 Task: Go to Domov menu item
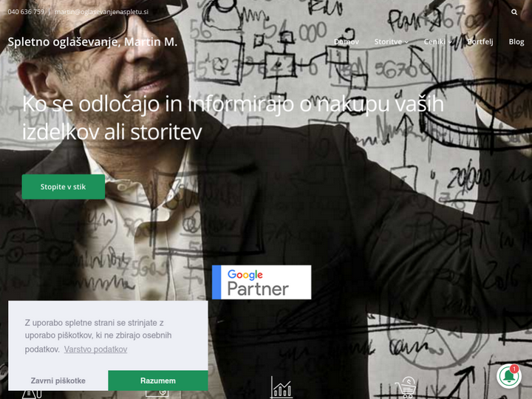click(x=346, y=41)
